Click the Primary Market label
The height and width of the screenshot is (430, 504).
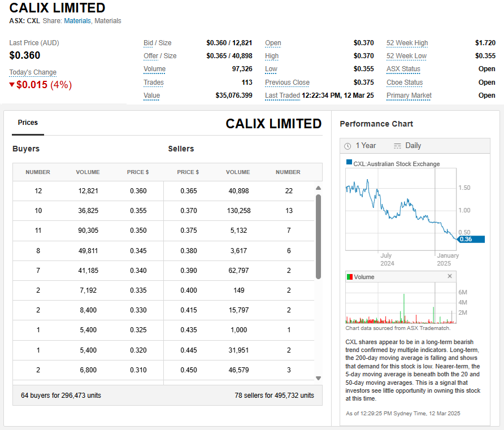pyautogui.click(x=409, y=95)
